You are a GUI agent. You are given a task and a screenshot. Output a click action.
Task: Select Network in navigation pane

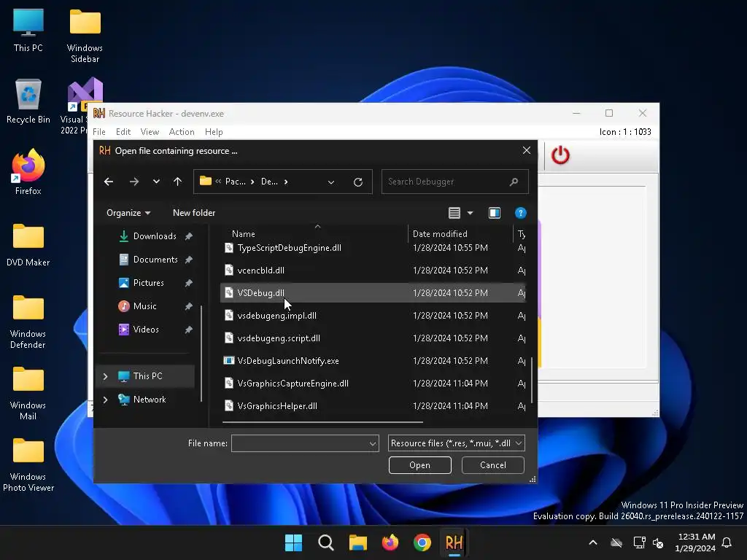(x=150, y=400)
